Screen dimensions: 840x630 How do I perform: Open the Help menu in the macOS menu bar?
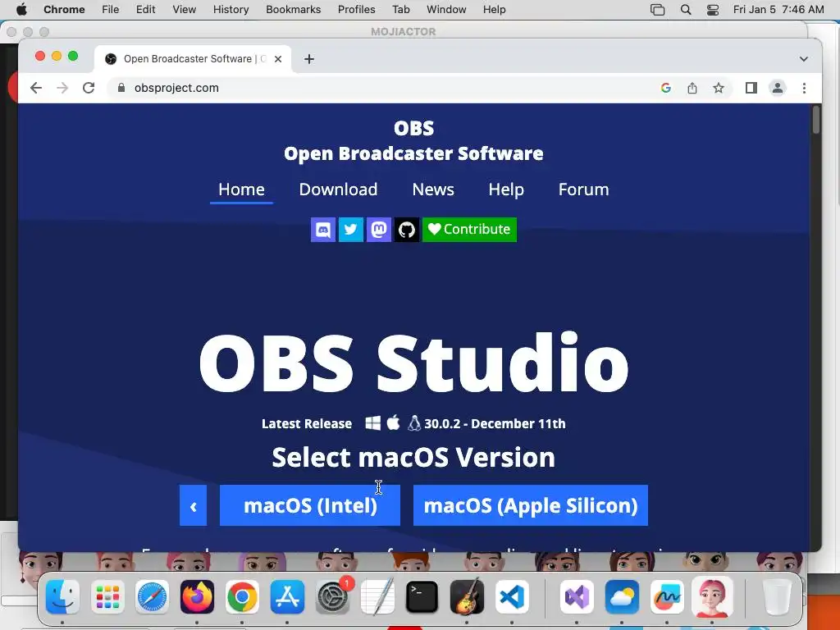(494, 9)
